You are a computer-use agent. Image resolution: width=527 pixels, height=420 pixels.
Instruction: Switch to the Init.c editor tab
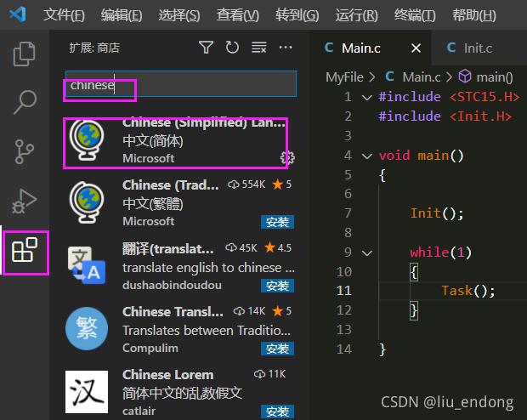point(478,48)
